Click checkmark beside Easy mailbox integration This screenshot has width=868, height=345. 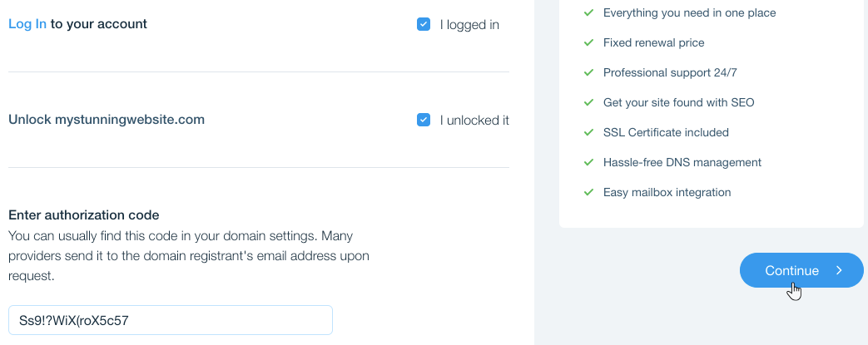(588, 192)
